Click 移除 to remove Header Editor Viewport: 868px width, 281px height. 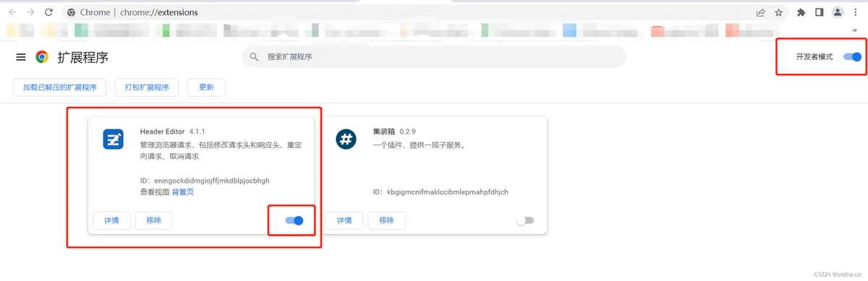154,220
